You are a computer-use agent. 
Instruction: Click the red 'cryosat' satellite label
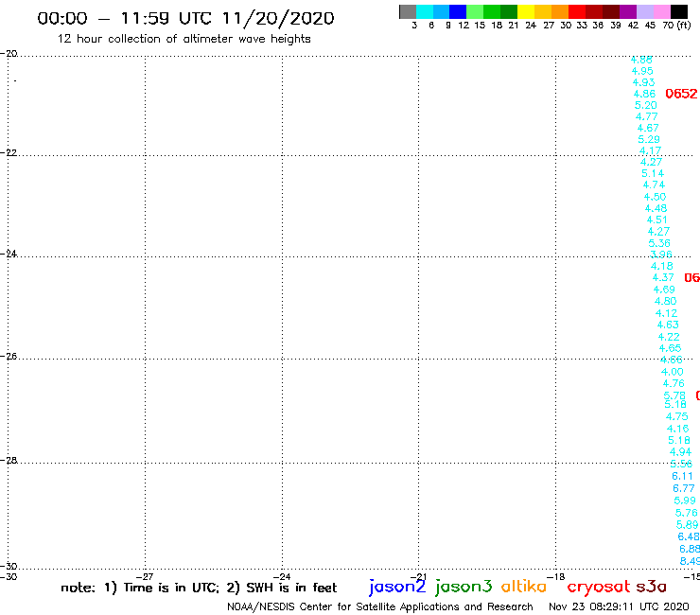pyautogui.click(x=599, y=588)
